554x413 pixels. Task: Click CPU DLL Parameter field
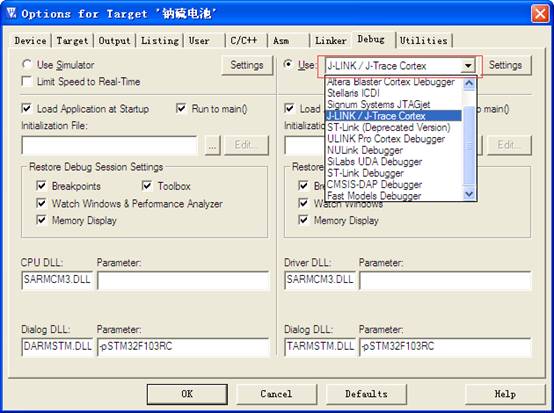click(x=183, y=280)
